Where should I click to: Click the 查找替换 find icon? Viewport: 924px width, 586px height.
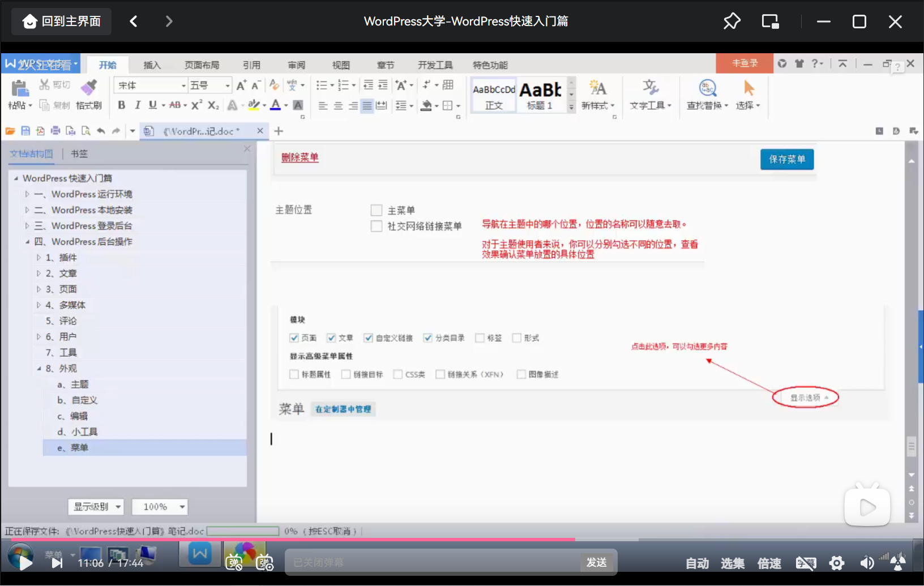pyautogui.click(x=708, y=88)
